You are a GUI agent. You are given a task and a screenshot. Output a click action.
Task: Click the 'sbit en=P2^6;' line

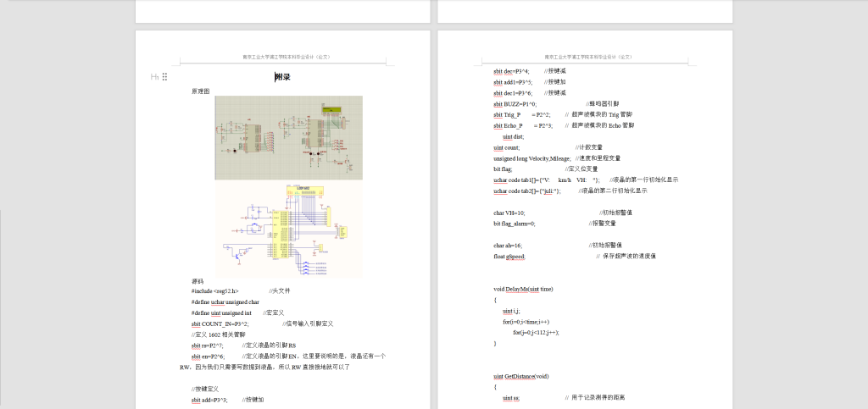[x=209, y=356]
